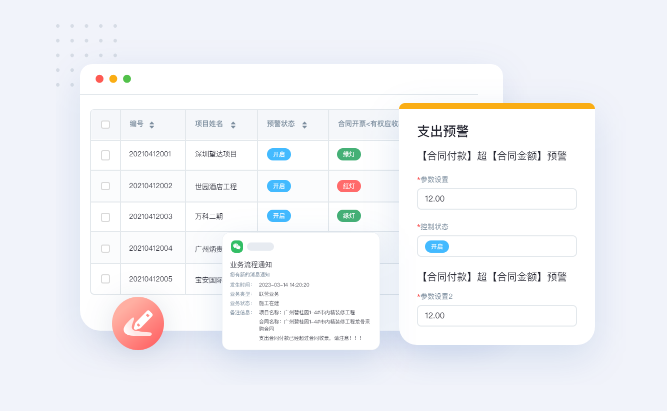This screenshot has height=411, width=667.
Task: Click the green 绿灯 badge in first row
Action: pyautogui.click(x=349, y=155)
